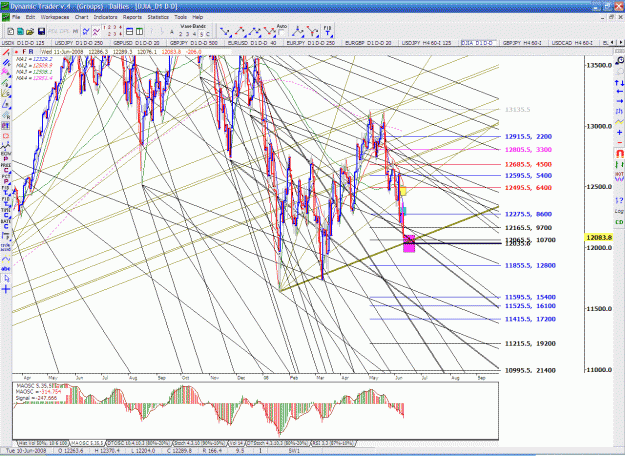The image size is (625, 456).
Task: Open the RSI 3.3 indicator tab
Action: [x=333, y=443]
